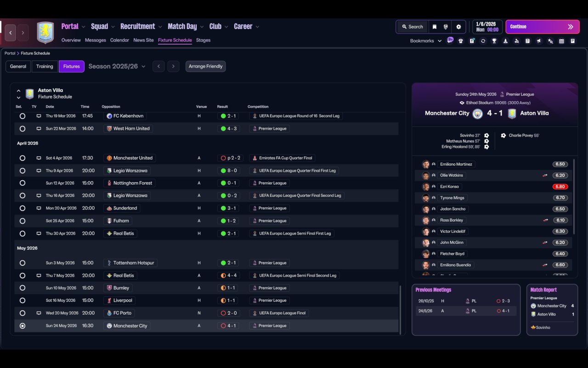Viewport: 588px width, 368px height.
Task: Open the Season 2025/26 dropdown
Action: (x=117, y=66)
